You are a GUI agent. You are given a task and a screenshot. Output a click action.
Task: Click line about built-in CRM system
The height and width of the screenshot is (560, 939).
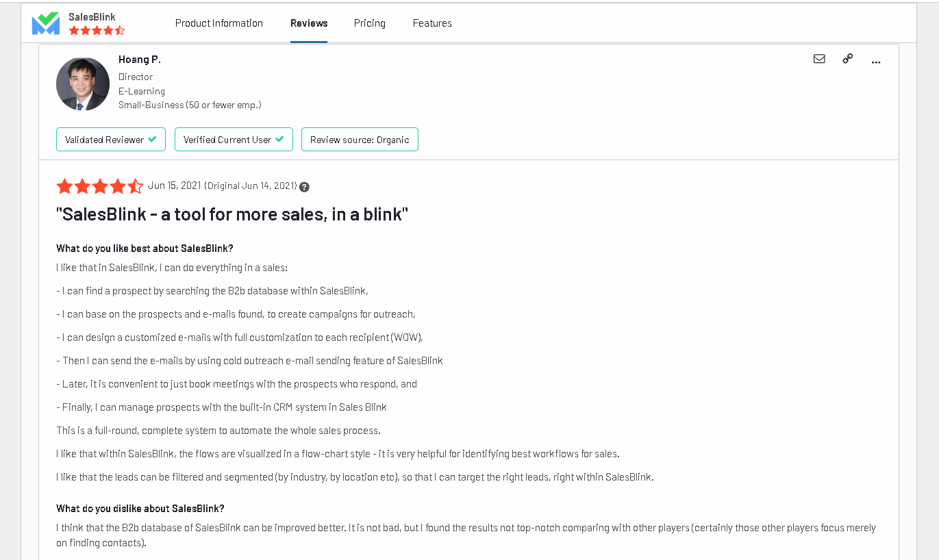(x=222, y=407)
